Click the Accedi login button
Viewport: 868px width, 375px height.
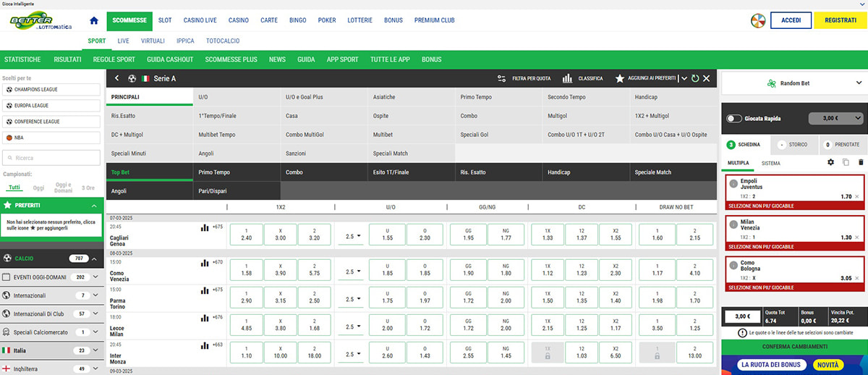click(x=791, y=20)
